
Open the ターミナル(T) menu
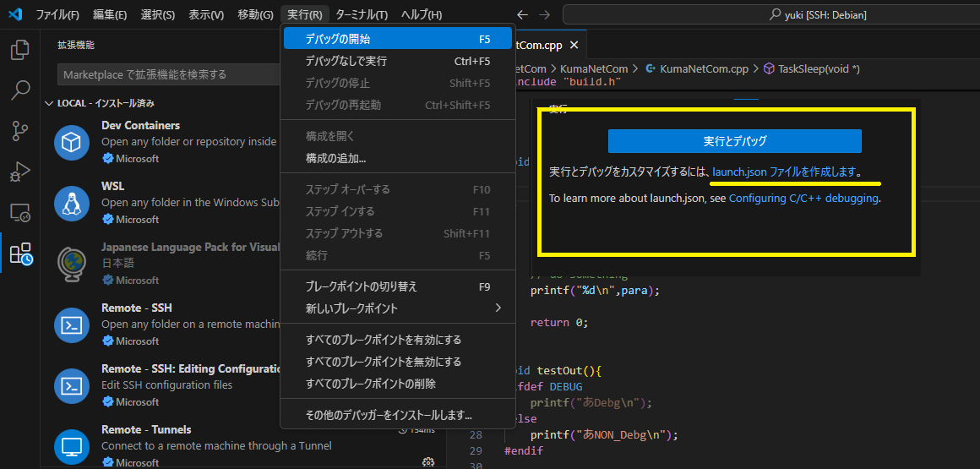coord(362,14)
